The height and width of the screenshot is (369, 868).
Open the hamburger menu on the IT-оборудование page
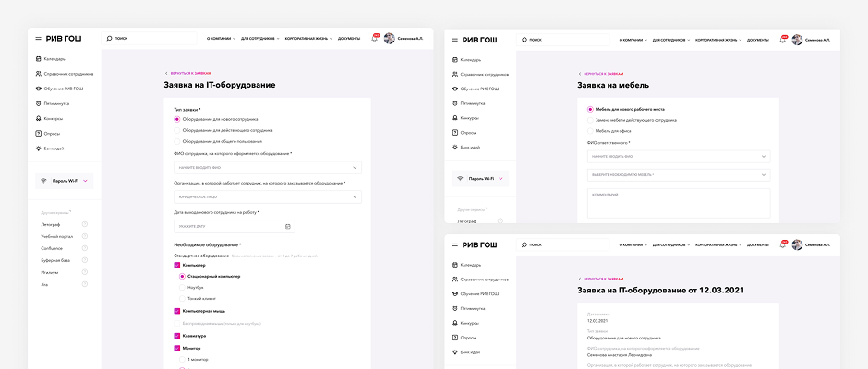[x=38, y=39]
